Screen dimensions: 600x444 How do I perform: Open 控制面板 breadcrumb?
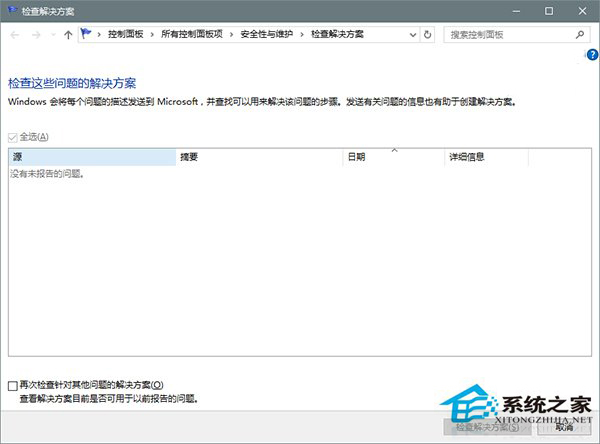coord(126,34)
